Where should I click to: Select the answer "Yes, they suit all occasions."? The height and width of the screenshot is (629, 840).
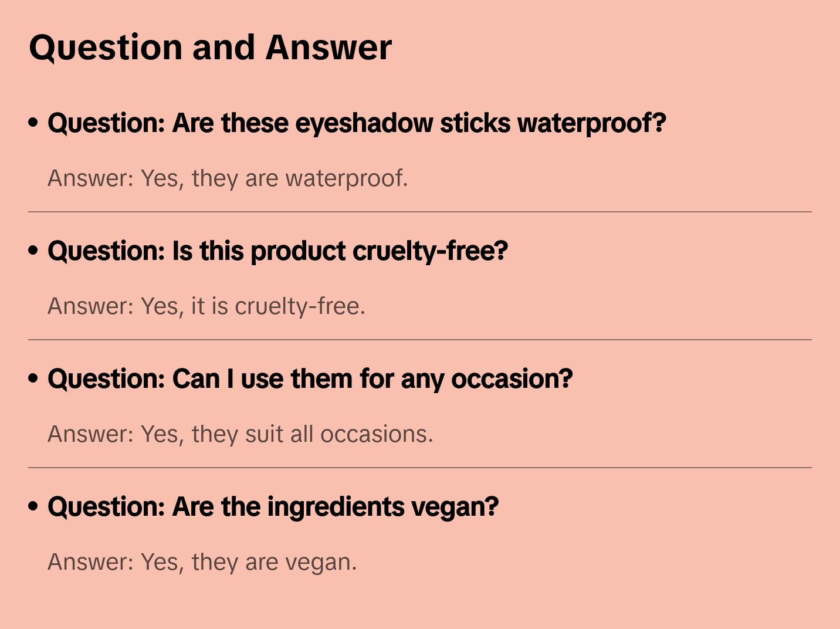(241, 434)
